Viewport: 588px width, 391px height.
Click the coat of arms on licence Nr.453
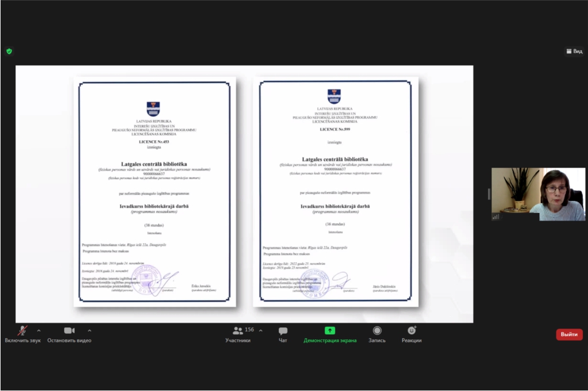(x=153, y=109)
